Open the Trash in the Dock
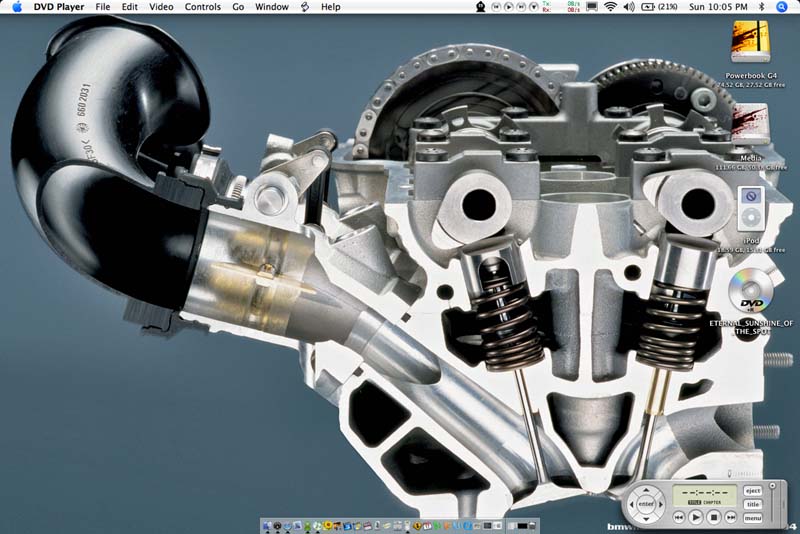The width and height of the screenshot is (800, 534). [x=532, y=525]
